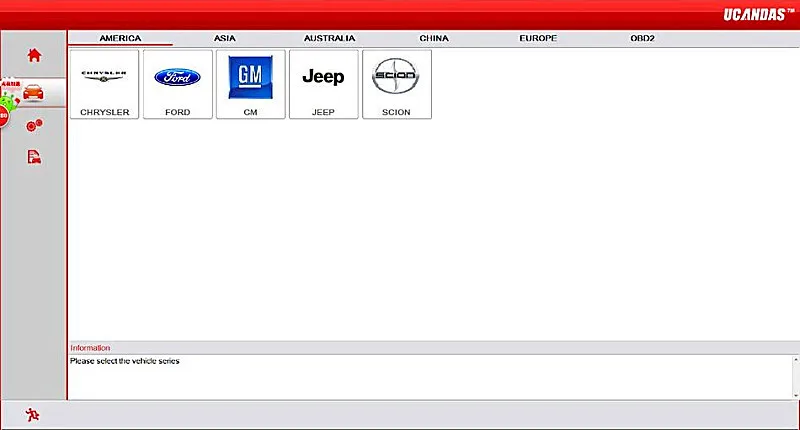Choose the Scion brand tile
Image resolution: width=800 pixels, height=430 pixels.
pos(396,84)
